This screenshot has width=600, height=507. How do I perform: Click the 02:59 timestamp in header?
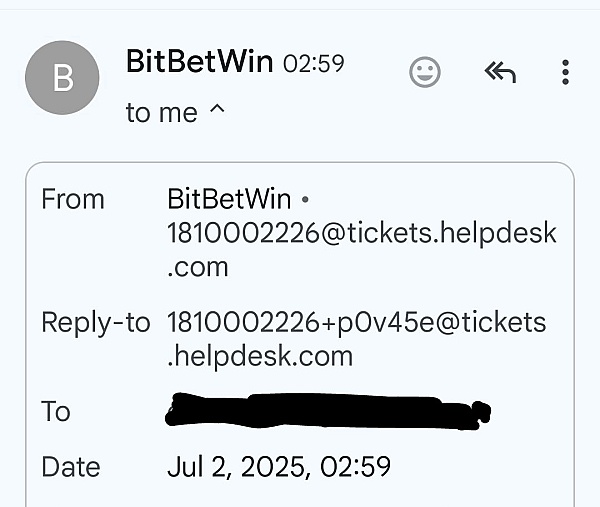tap(314, 64)
